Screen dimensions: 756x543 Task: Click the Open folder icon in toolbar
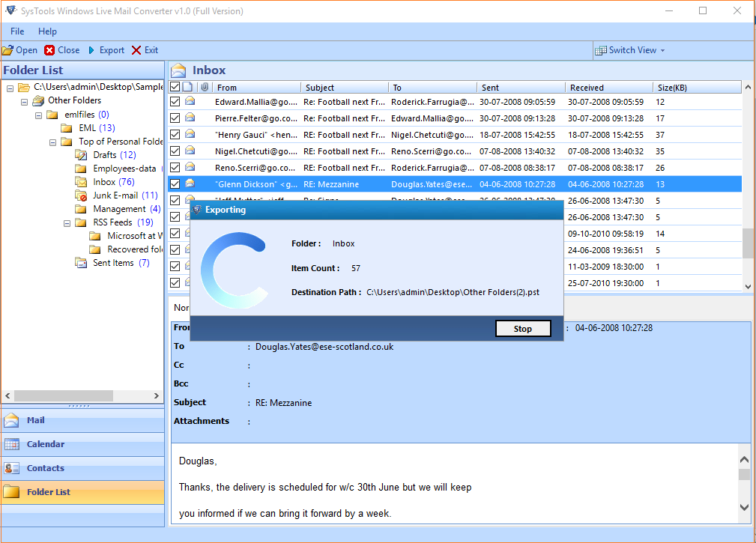tap(7, 50)
